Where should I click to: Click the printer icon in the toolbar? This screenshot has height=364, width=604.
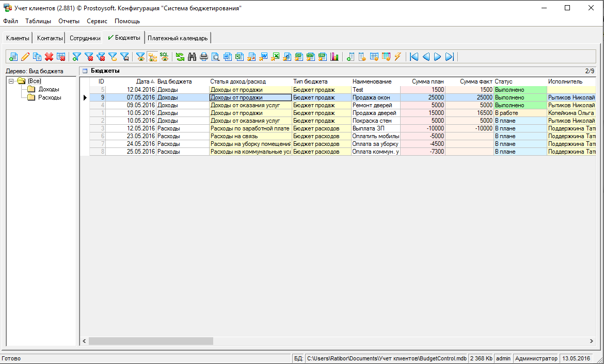click(204, 57)
